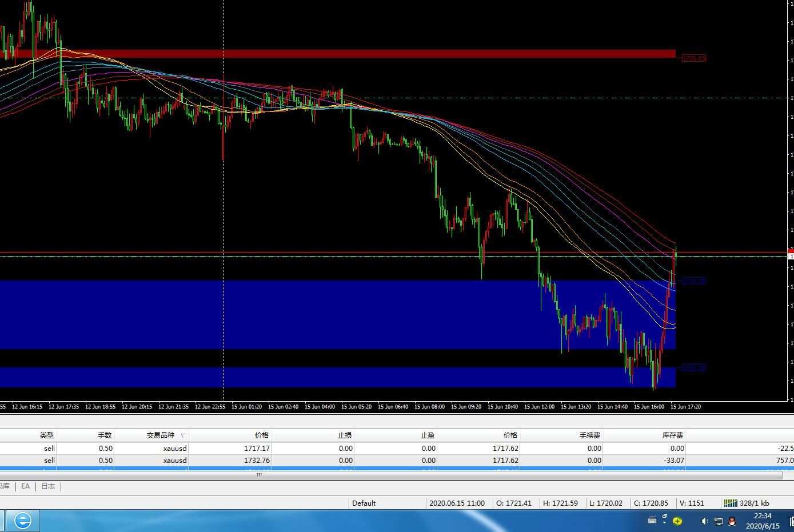Switch to the 日志 tab
Viewport: 794px width, 532px height.
point(48,486)
